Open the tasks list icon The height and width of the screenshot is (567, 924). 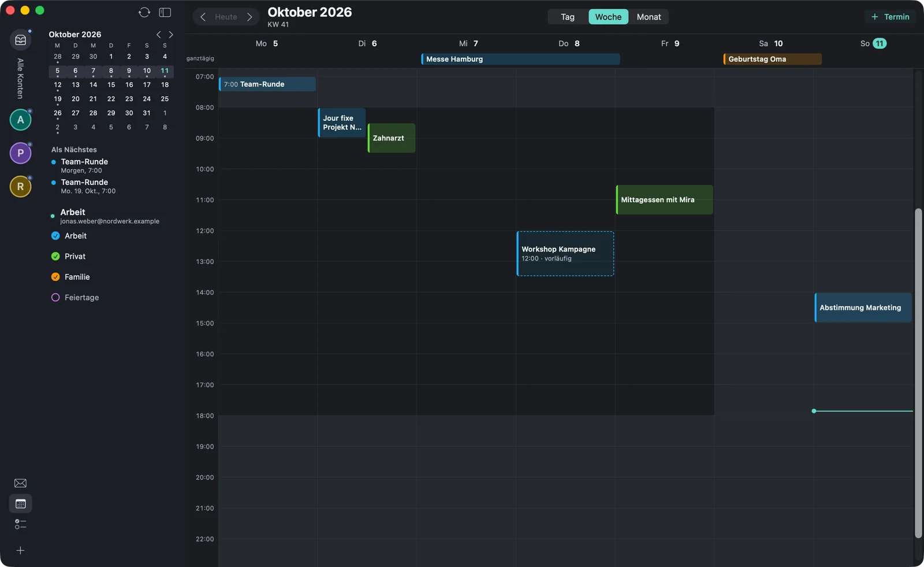[x=20, y=524]
